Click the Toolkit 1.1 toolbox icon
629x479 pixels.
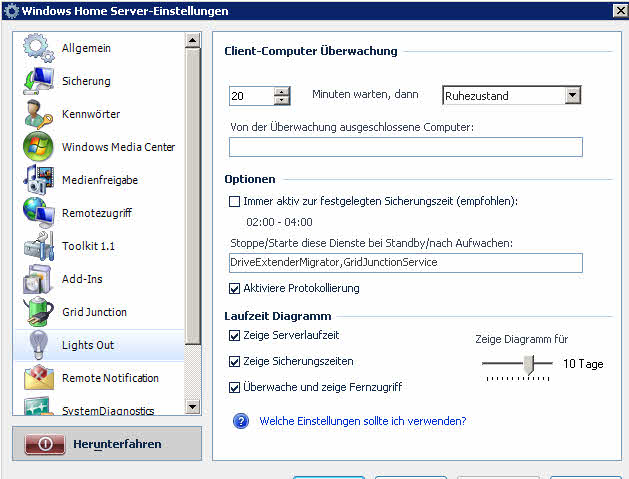click(x=39, y=246)
